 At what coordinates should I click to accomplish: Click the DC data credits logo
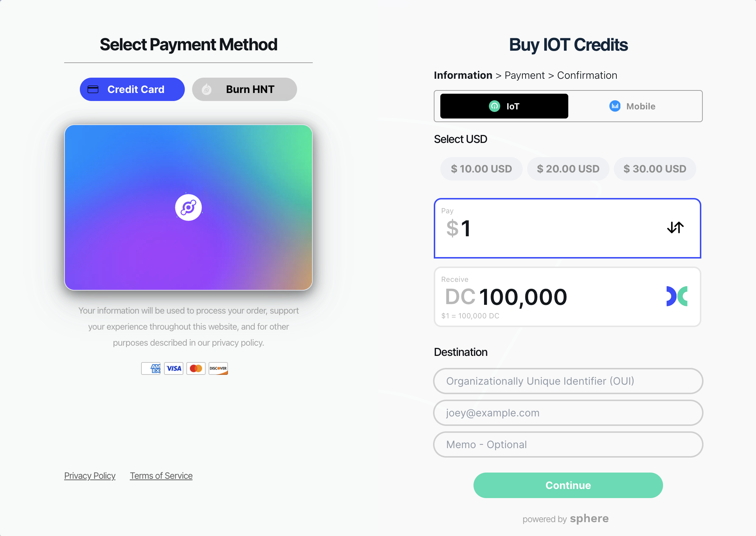coord(677,296)
